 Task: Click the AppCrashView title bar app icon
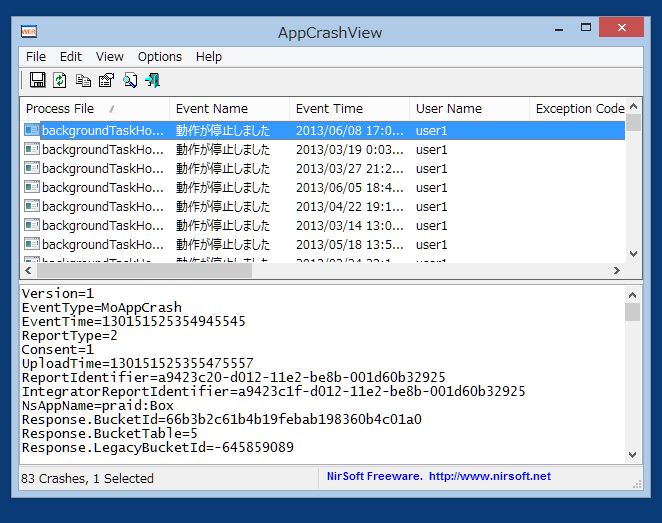tap(29, 32)
